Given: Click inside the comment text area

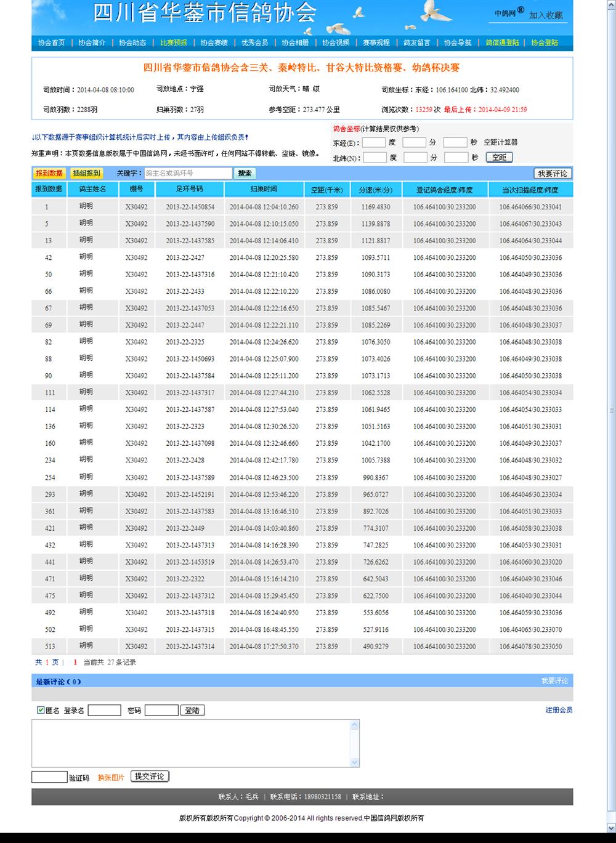Looking at the screenshot, I should 191,743.
